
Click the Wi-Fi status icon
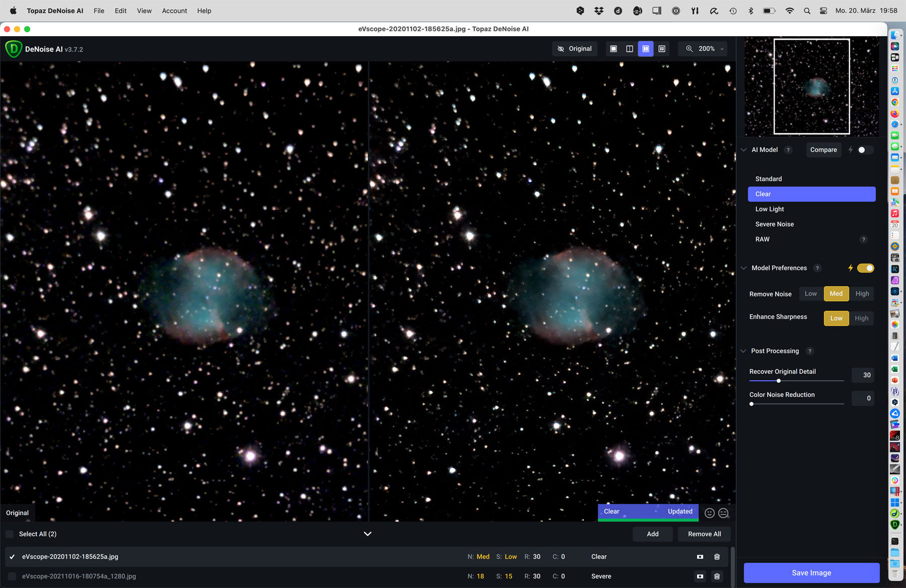click(789, 11)
